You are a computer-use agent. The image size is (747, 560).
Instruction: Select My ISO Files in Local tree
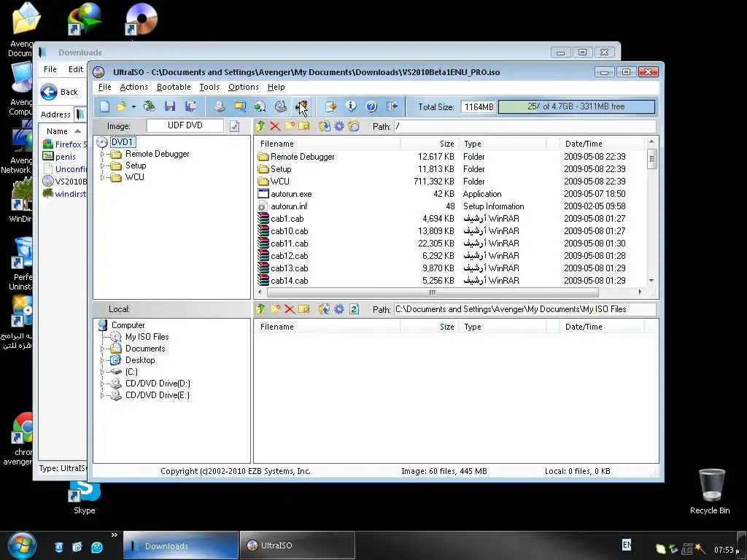(x=147, y=337)
